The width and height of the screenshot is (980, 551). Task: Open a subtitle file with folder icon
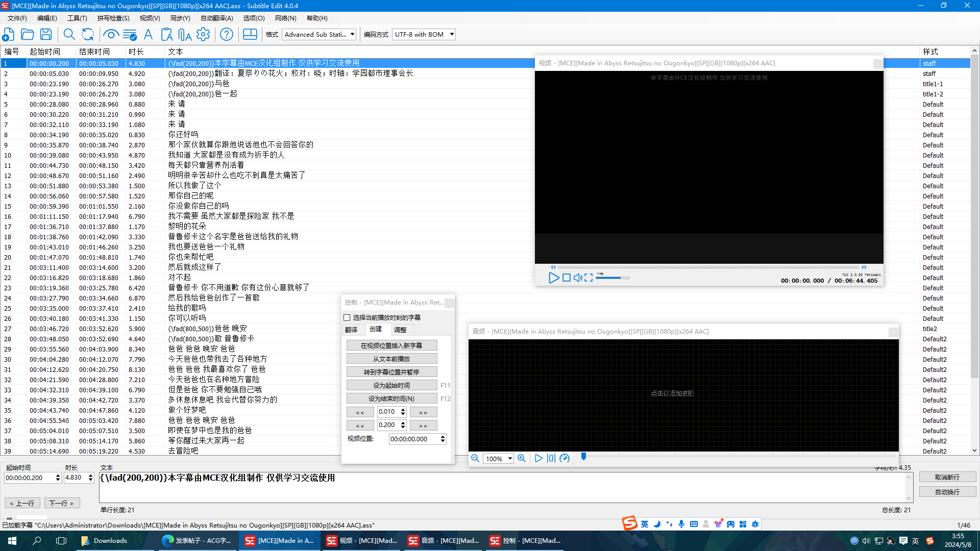coord(28,34)
